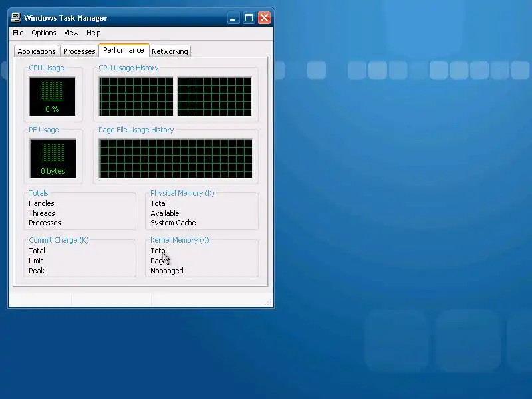Select the Performance tab
The height and width of the screenshot is (399, 532).
(x=124, y=51)
